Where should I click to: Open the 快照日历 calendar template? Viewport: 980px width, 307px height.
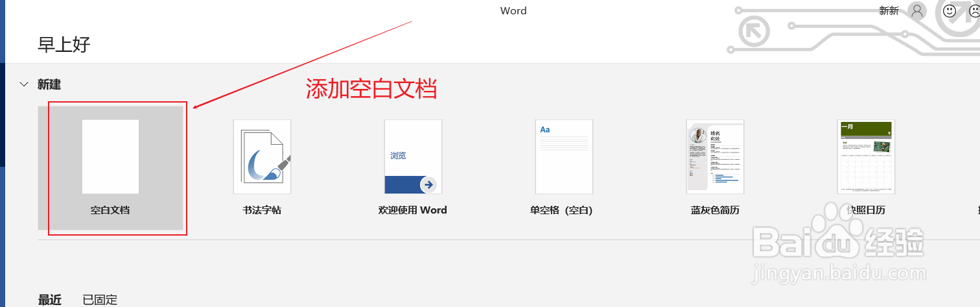coord(866,156)
